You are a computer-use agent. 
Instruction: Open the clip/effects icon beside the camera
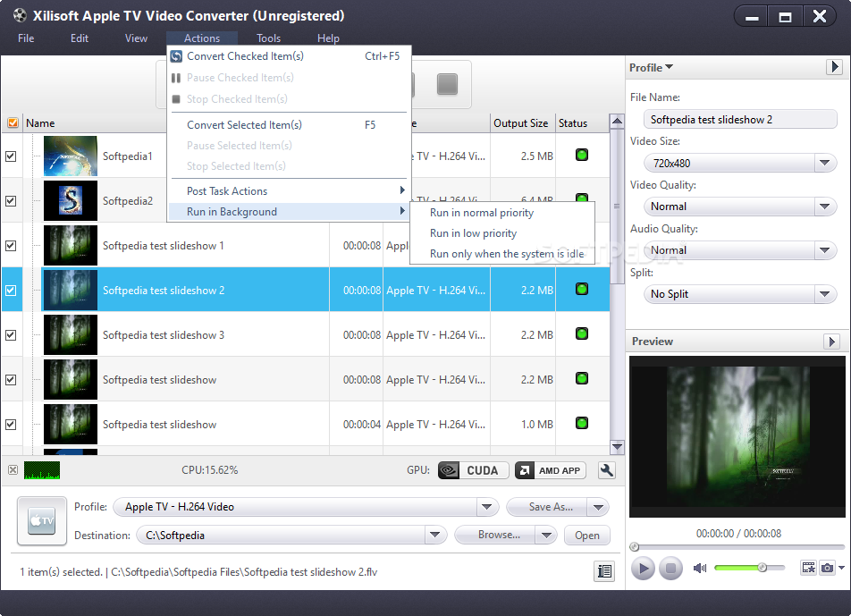pos(809,568)
